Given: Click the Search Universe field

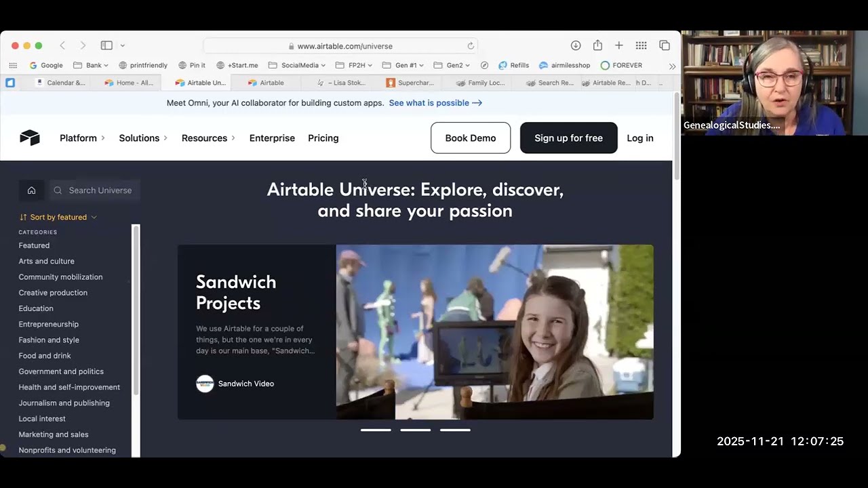Looking at the screenshot, I should point(94,190).
